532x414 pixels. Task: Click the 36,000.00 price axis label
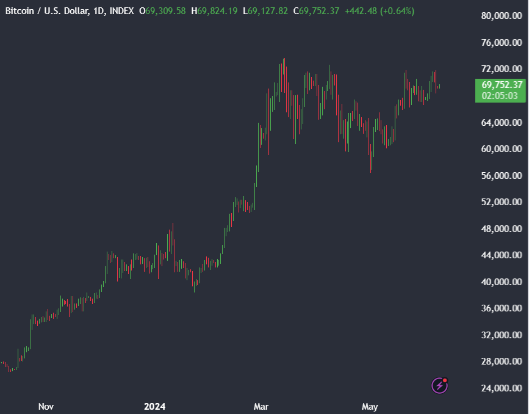pos(501,308)
